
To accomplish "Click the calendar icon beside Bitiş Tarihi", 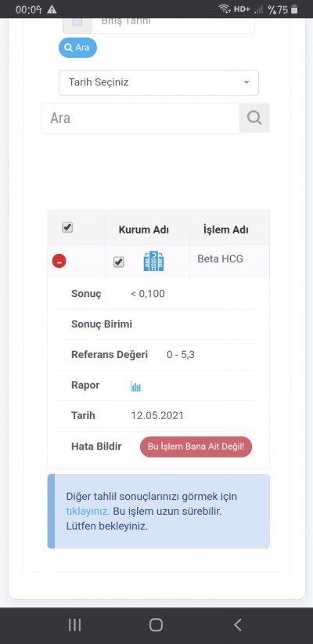I will (x=77, y=24).
